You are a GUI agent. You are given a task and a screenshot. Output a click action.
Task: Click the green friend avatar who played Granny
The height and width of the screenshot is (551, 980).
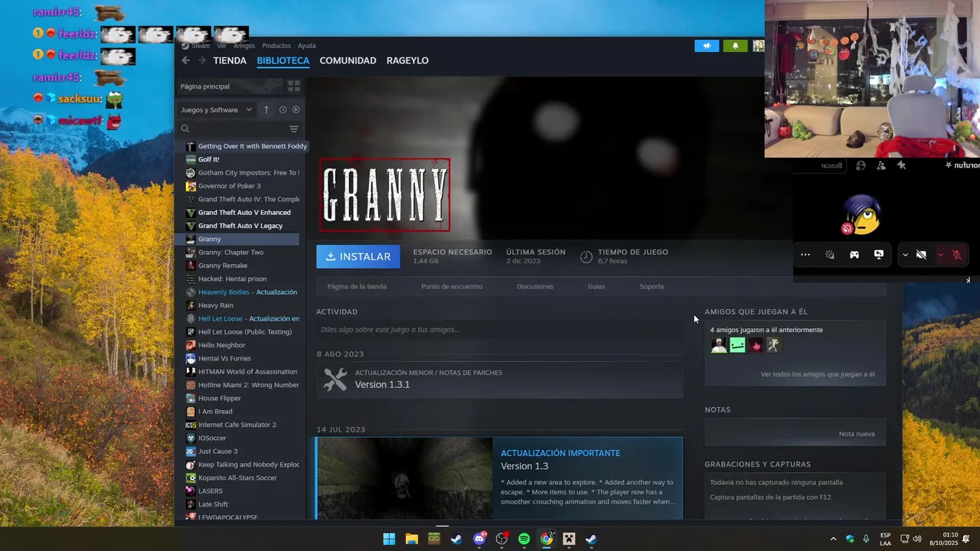tap(737, 345)
